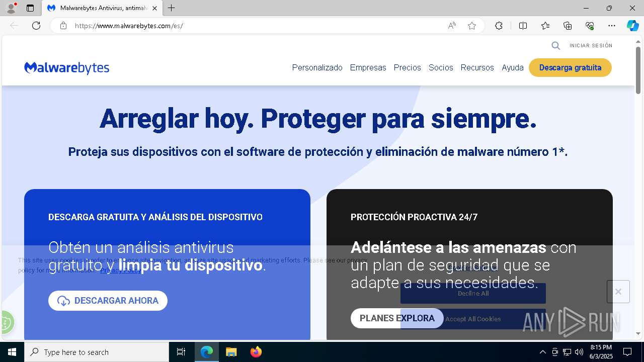644x362 pixels.
Task: Open the Precios menu
Action: click(x=407, y=67)
